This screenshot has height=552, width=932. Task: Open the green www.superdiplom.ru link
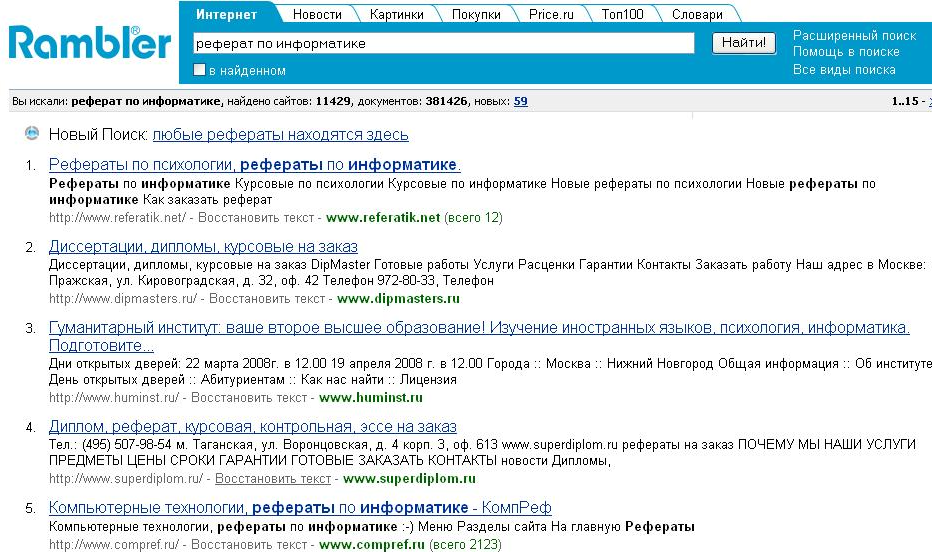(x=410, y=478)
